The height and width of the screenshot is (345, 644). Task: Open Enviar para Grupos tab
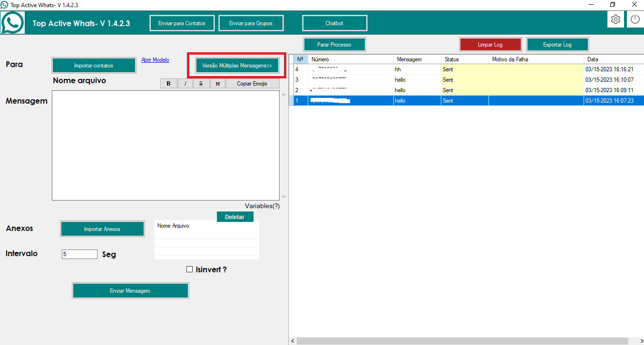click(251, 23)
